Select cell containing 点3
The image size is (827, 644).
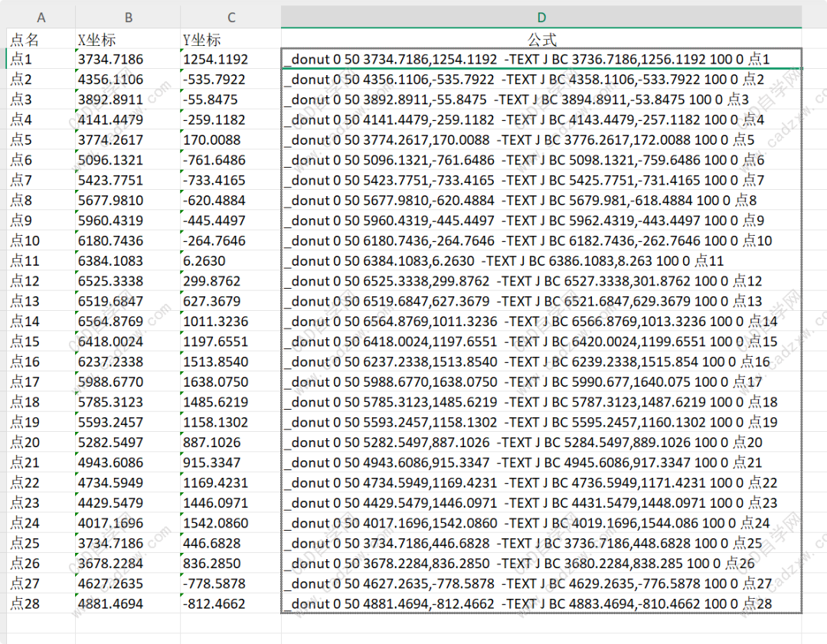(x=41, y=99)
